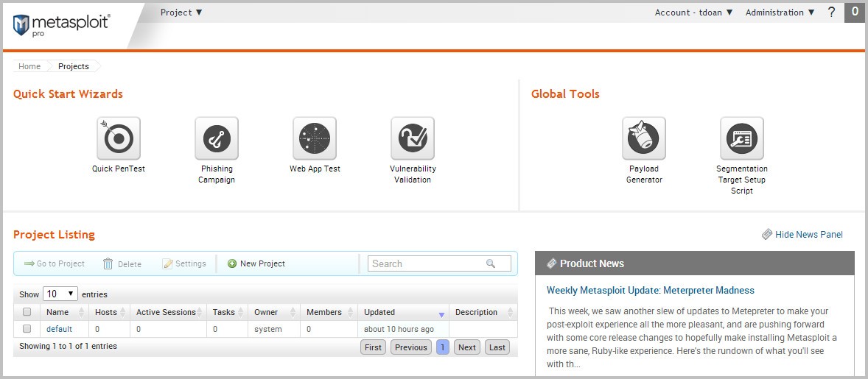Toggle the select-all projects checkbox

27,311
